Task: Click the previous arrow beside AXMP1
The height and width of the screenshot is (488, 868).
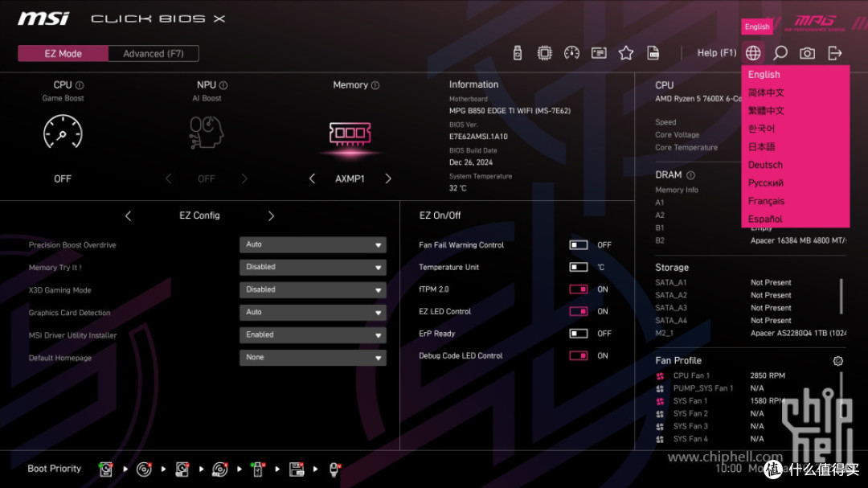Action: [x=312, y=179]
